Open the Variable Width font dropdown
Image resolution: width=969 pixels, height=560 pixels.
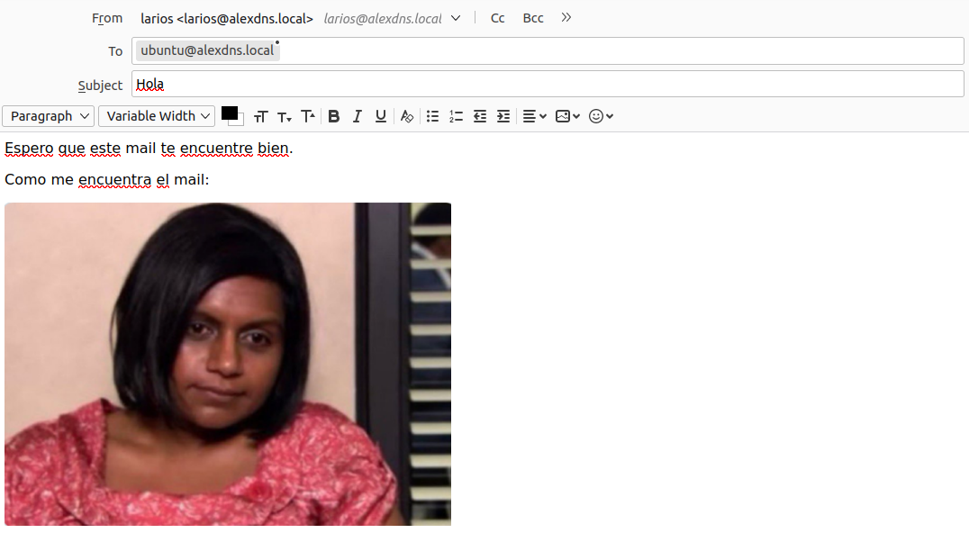click(x=157, y=116)
